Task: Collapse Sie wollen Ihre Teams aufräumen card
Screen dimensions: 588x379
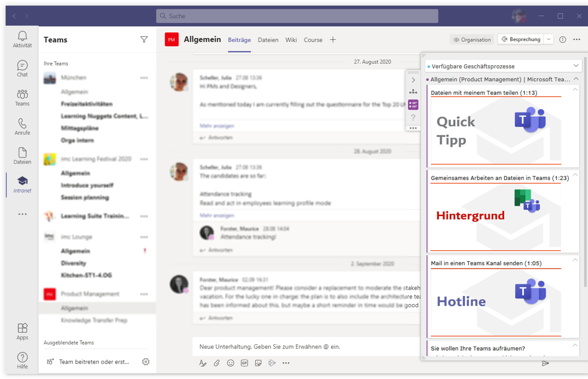Action: [x=575, y=345]
